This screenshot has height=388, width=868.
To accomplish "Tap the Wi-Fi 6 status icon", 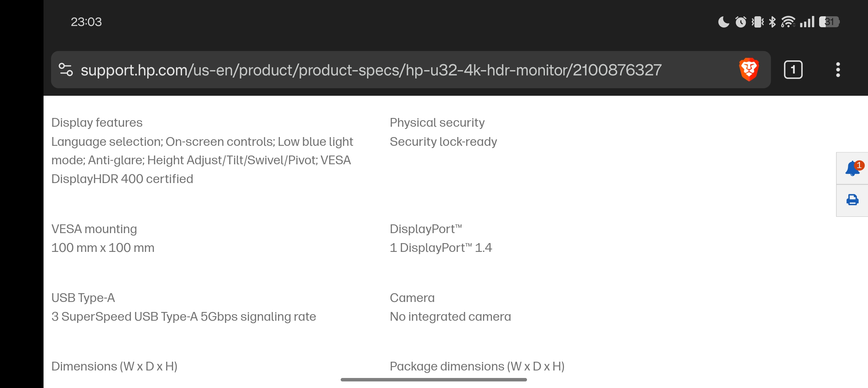I will [788, 22].
